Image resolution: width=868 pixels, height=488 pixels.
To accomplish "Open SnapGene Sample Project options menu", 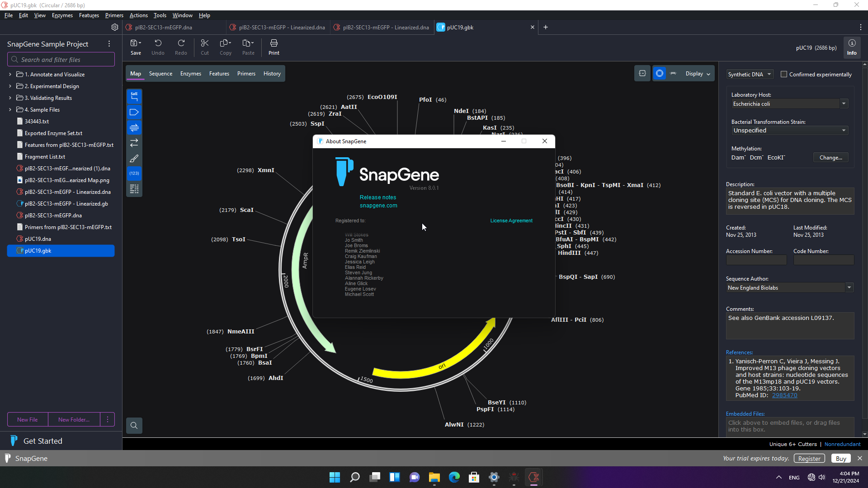I will pyautogui.click(x=109, y=44).
